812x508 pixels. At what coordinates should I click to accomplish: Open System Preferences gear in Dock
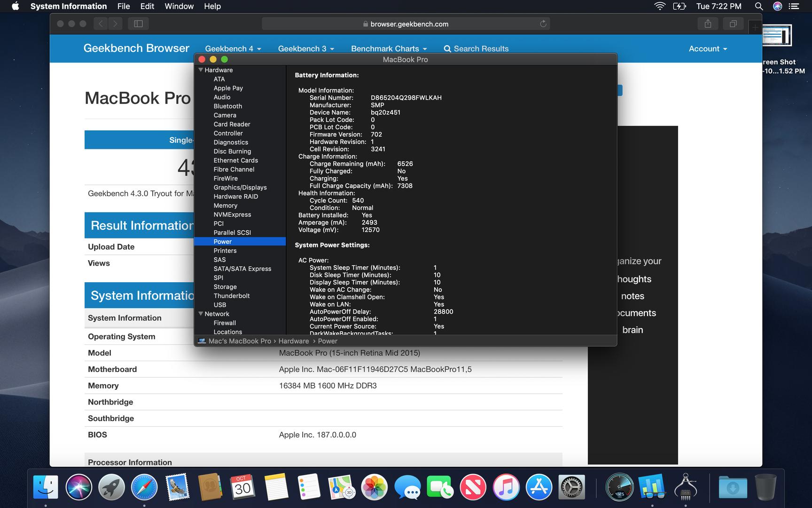572,487
